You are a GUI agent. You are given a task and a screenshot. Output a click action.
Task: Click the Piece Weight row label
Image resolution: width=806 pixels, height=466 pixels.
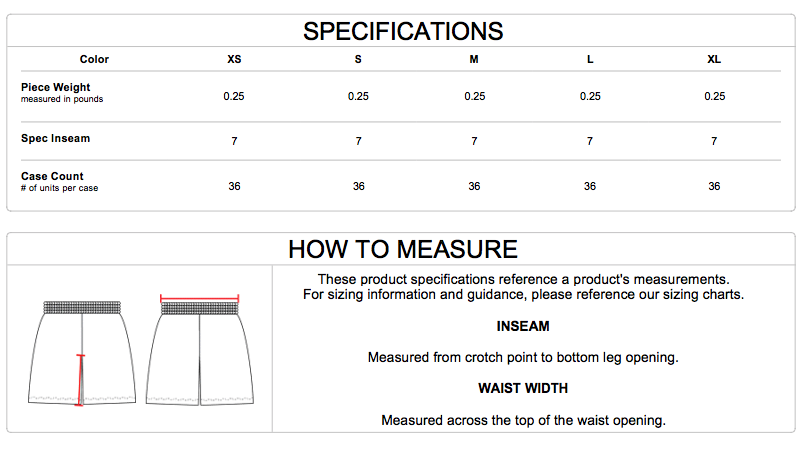(x=56, y=88)
